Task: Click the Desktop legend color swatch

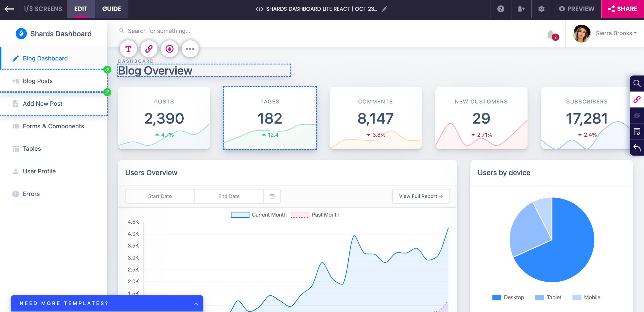Action: click(497, 297)
